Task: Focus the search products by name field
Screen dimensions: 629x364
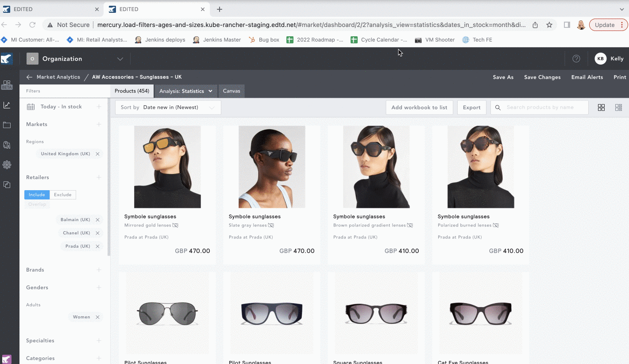Action: [x=540, y=107]
